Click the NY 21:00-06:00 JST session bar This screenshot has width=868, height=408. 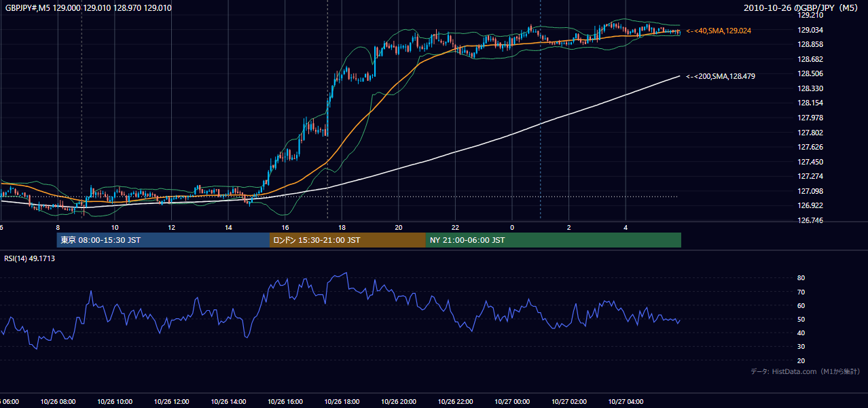coord(554,240)
